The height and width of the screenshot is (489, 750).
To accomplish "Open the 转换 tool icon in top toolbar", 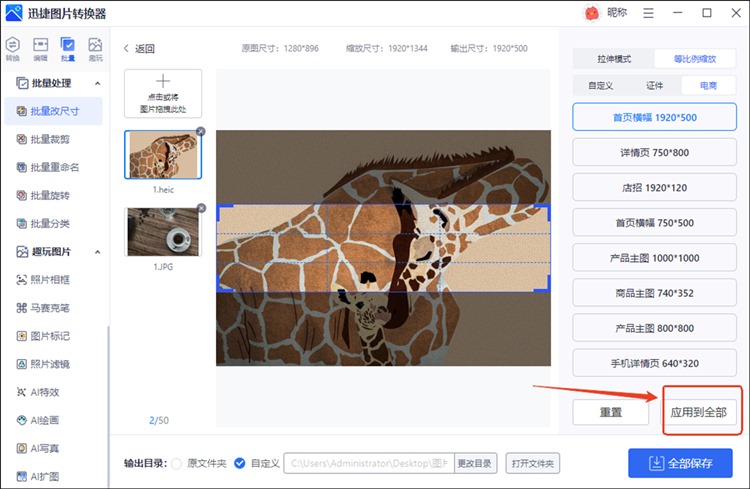I will click(12, 47).
